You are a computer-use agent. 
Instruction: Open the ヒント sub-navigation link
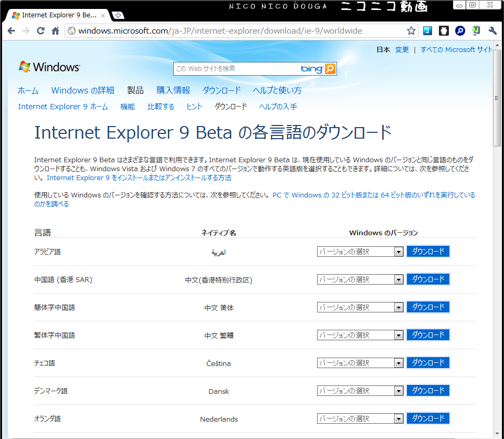point(194,107)
